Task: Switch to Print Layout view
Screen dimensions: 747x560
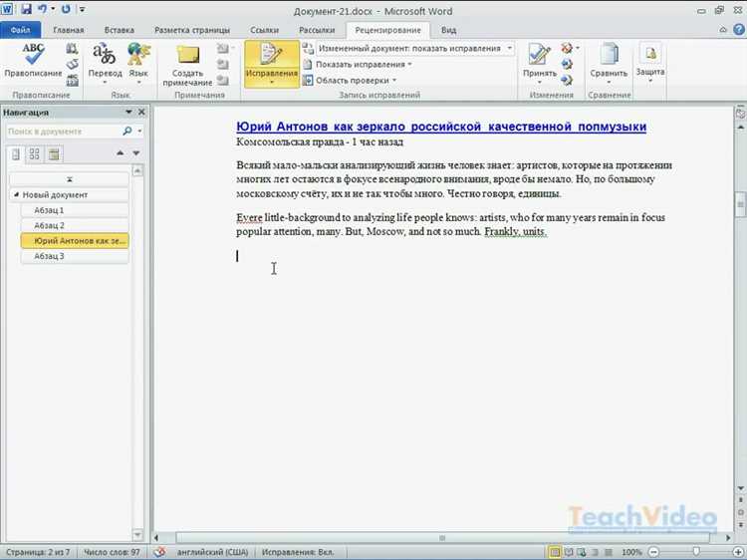Action: tap(555, 552)
